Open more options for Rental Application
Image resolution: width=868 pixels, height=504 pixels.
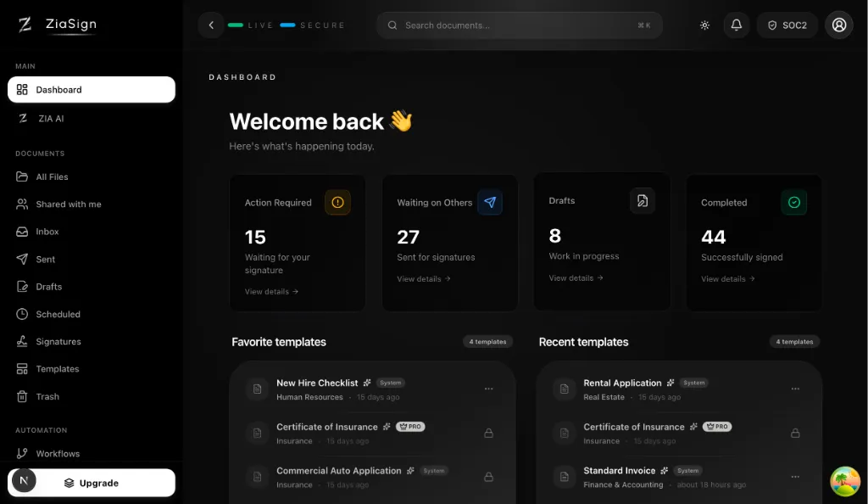795,389
